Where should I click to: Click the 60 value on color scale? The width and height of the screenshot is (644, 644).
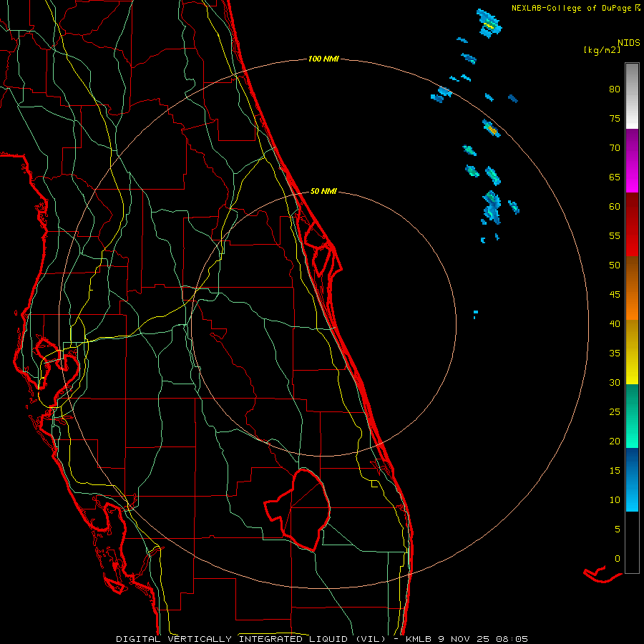(x=615, y=207)
